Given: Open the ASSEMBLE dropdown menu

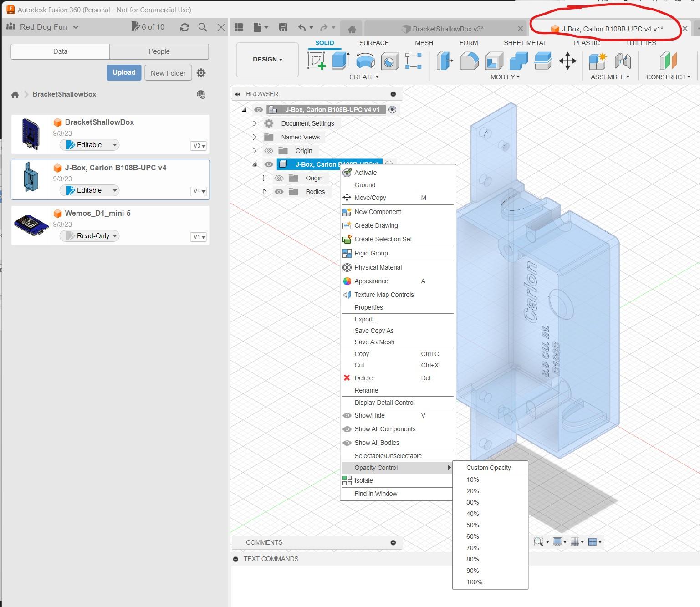Looking at the screenshot, I should tap(610, 77).
